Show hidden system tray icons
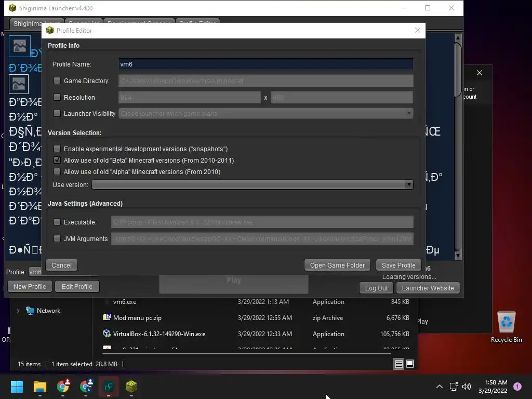This screenshot has width=532, height=399. pyautogui.click(x=440, y=387)
